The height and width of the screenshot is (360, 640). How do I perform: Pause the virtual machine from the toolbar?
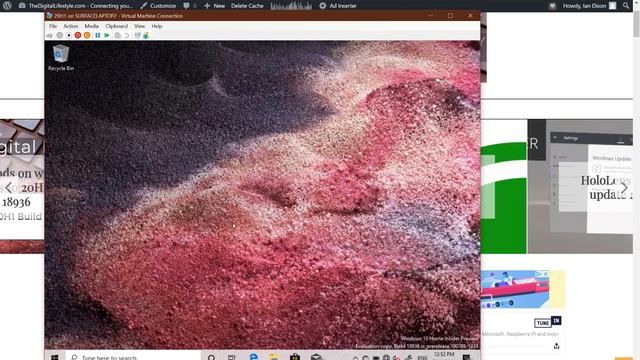click(98, 36)
